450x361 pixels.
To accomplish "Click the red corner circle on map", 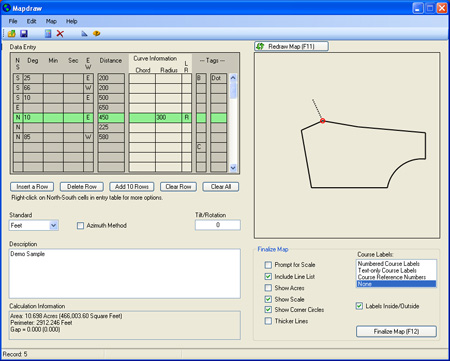I will tap(322, 121).
